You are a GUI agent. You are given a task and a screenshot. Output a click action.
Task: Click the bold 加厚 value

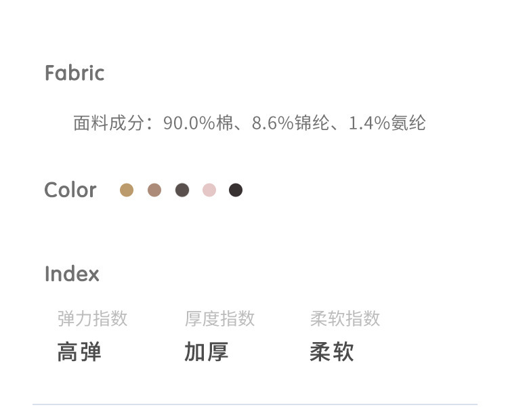tap(206, 352)
